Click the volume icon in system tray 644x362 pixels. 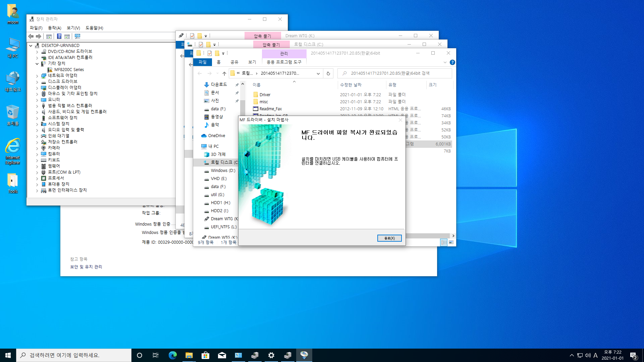click(x=588, y=355)
